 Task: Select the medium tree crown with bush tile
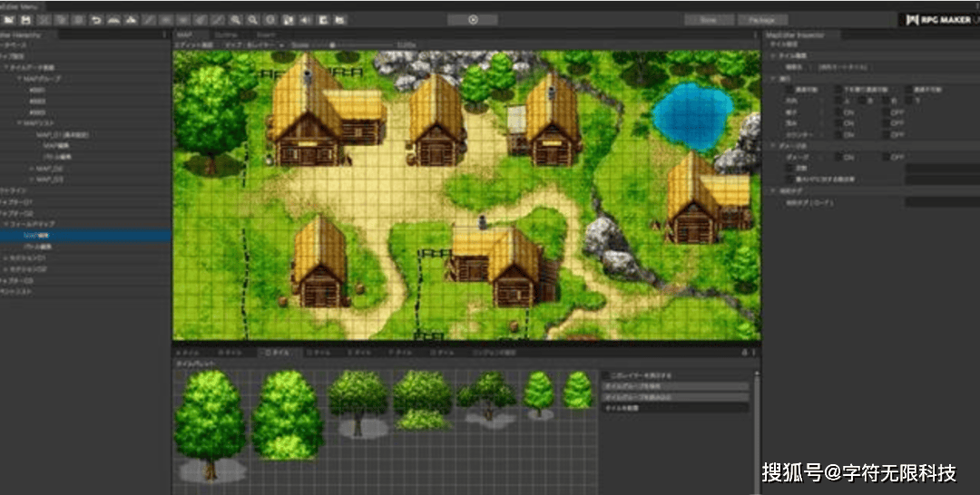422,400
